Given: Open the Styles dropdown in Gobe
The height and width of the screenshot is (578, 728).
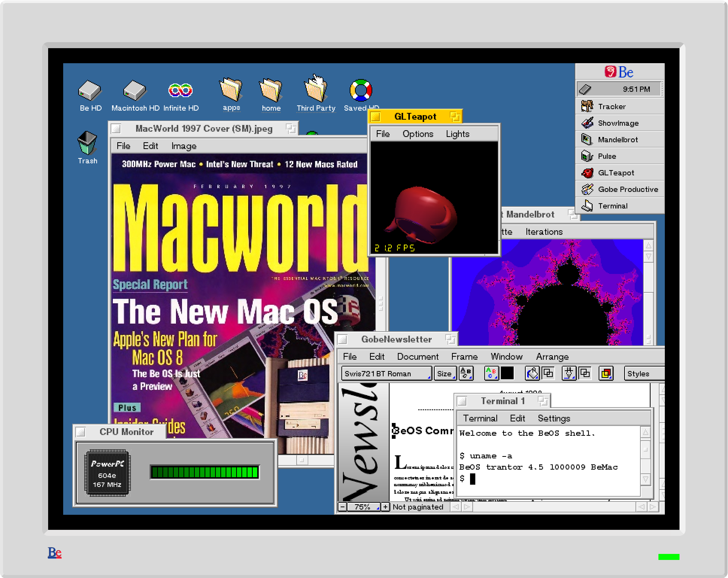Looking at the screenshot, I should click(644, 374).
